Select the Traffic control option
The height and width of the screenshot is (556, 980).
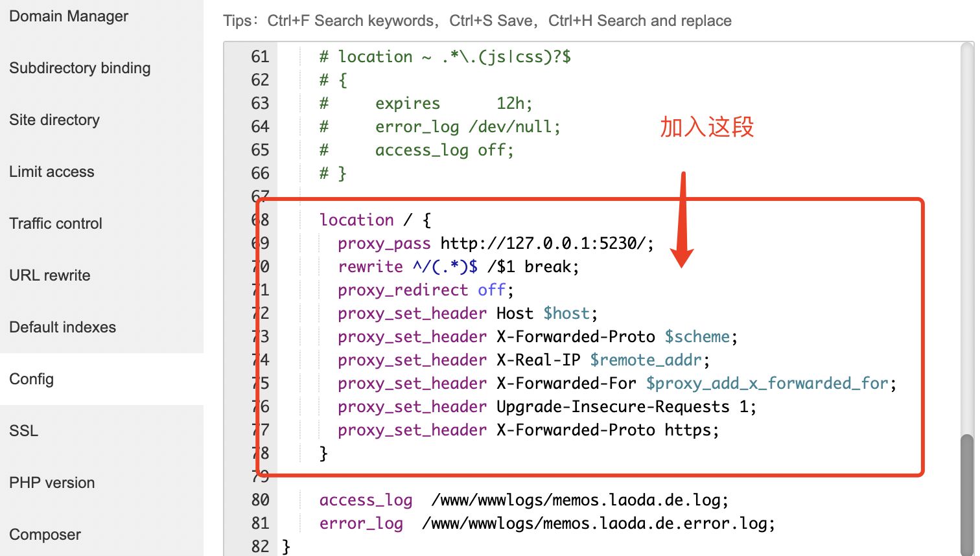tap(56, 223)
